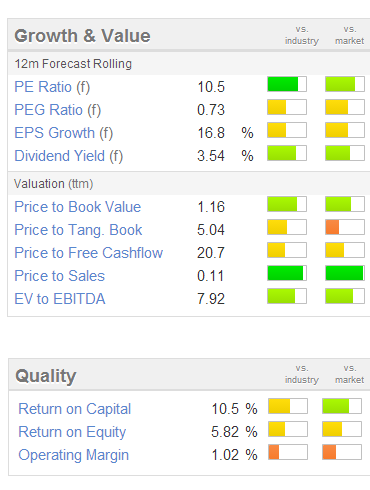370x490 pixels.
Task: Click Price to Sales vs. market bar
Action: [345, 273]
